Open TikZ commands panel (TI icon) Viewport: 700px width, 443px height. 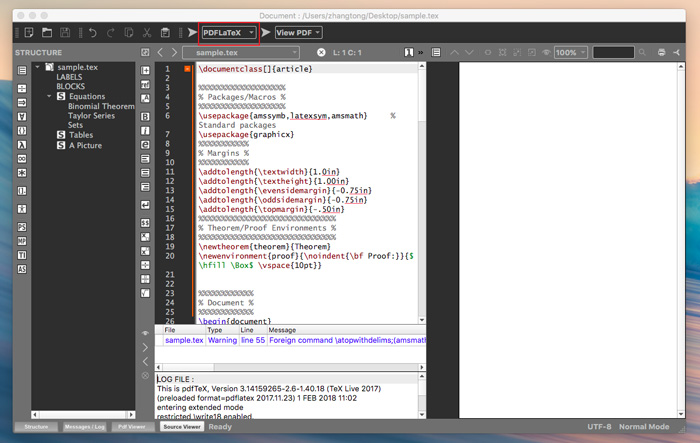click(22, 255)
